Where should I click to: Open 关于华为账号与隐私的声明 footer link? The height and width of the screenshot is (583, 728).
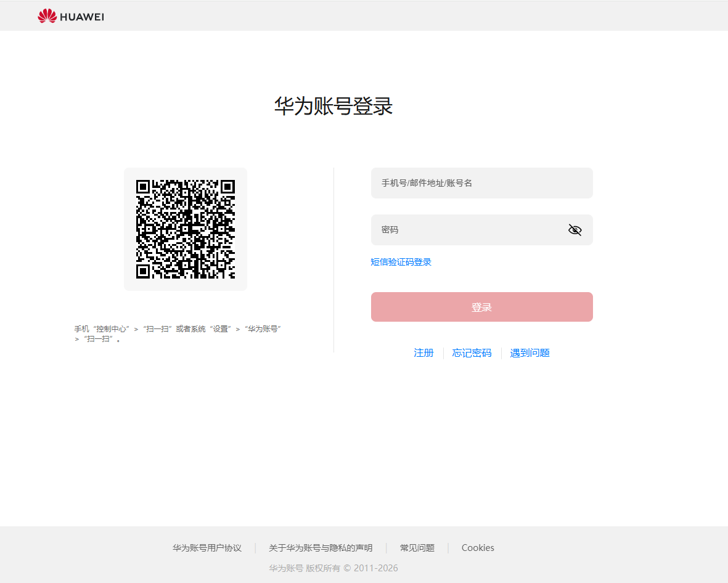coord(321,548)
